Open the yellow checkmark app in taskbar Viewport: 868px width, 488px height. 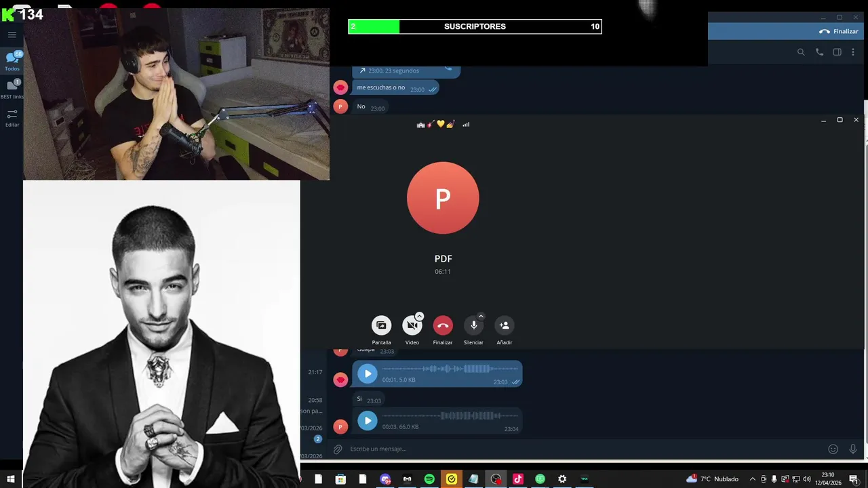click(452, 479)
